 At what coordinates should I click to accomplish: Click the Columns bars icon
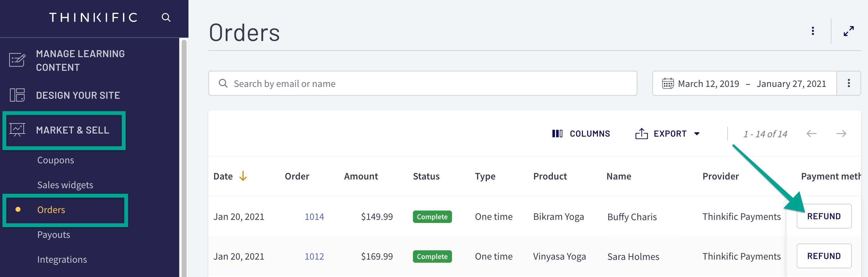coord(557,134)
